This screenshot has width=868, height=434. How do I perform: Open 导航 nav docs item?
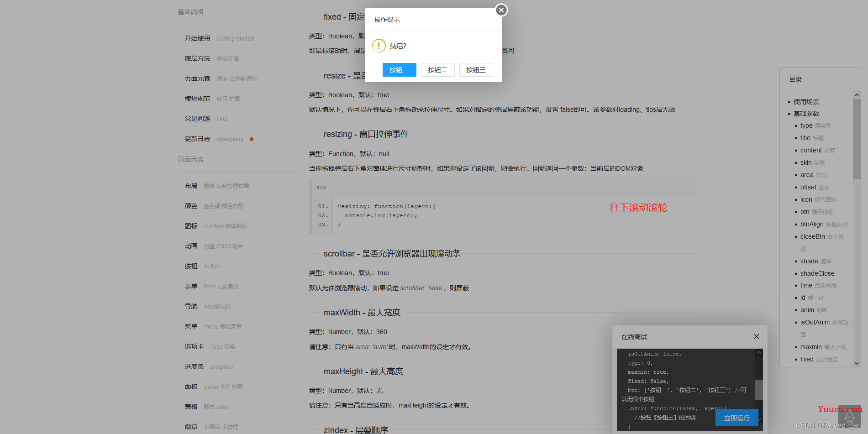(x=207, y=306)
